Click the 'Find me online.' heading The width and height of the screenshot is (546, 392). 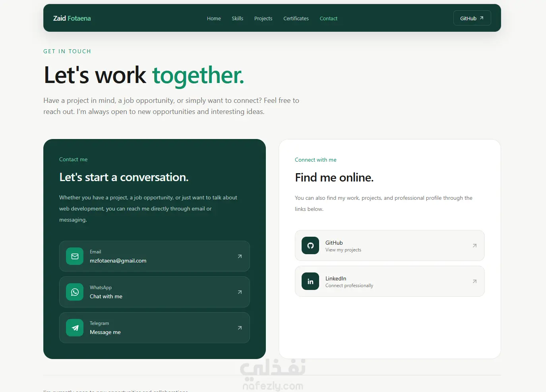(334, 178)
